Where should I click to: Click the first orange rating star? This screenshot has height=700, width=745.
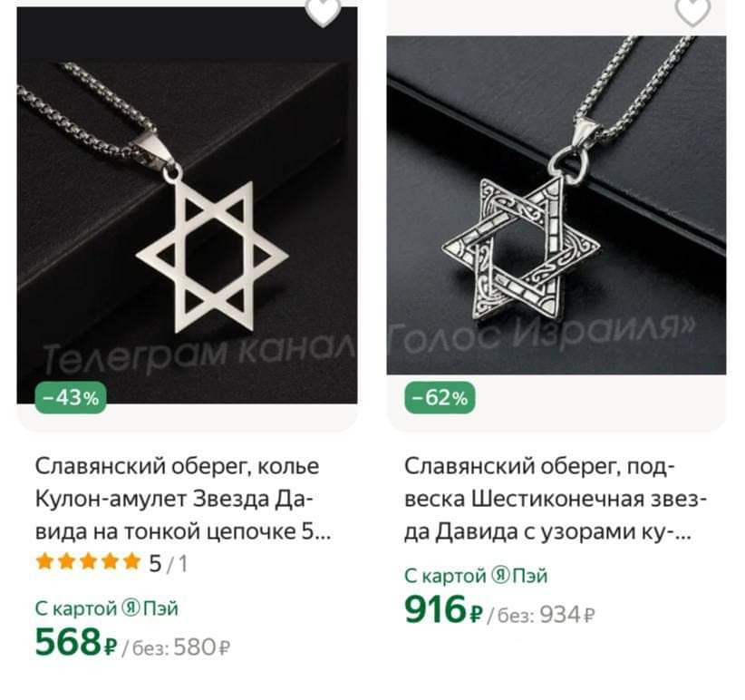[45, 562]
